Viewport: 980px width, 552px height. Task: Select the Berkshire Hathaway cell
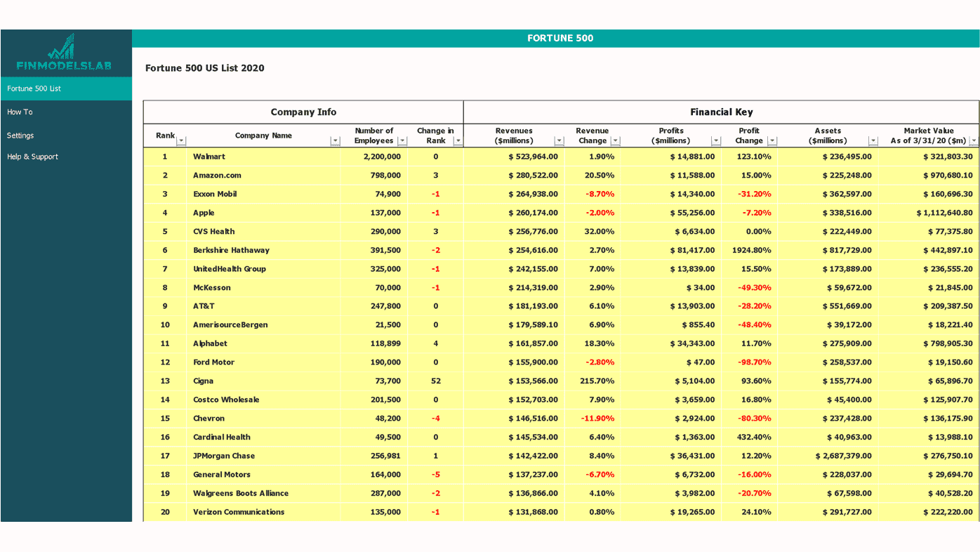[x=263, y=250]
